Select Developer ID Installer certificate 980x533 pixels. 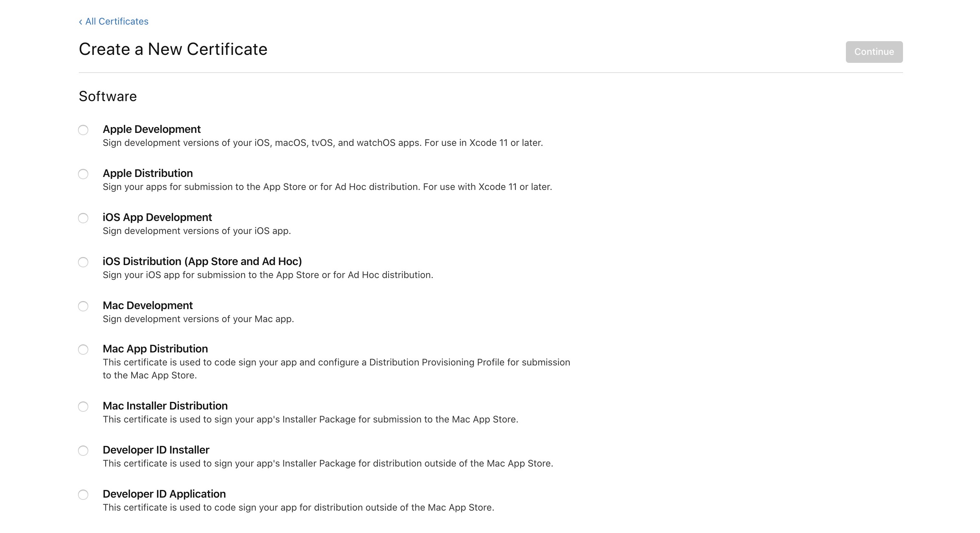coord(83,451)
